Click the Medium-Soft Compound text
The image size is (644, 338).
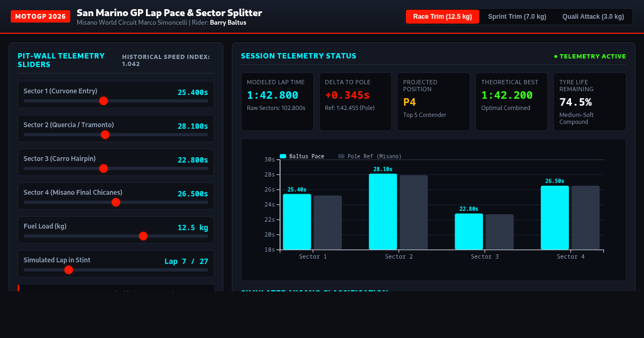(x=576, y=119)
